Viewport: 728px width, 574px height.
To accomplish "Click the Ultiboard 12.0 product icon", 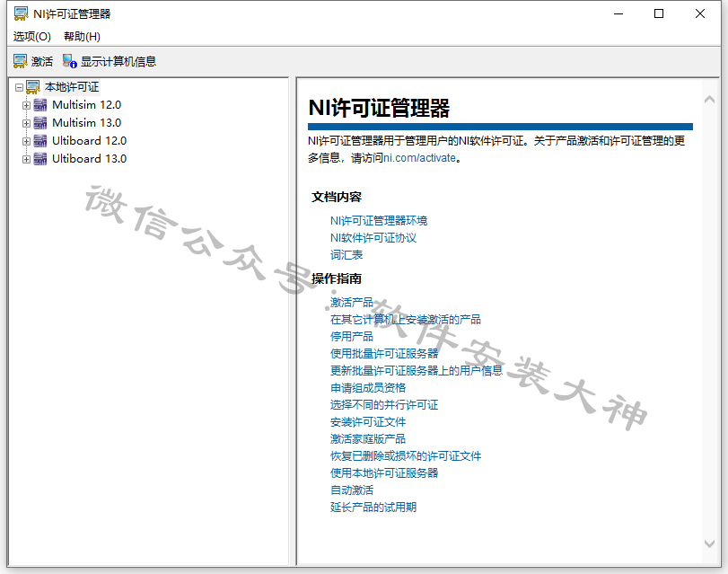I will click(x=40, y=141).
